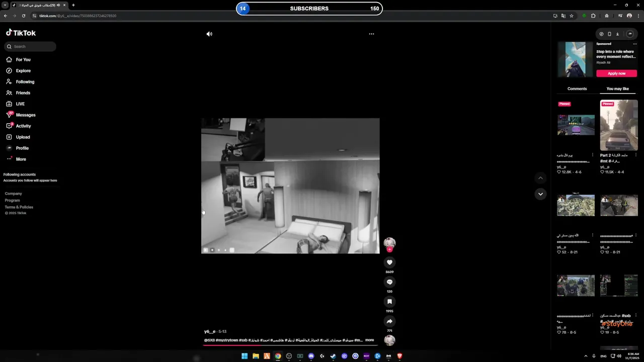Open options for the 12.8K likes video
The width and height of the screenshot is (644, 362).
[x=592, y=155]
